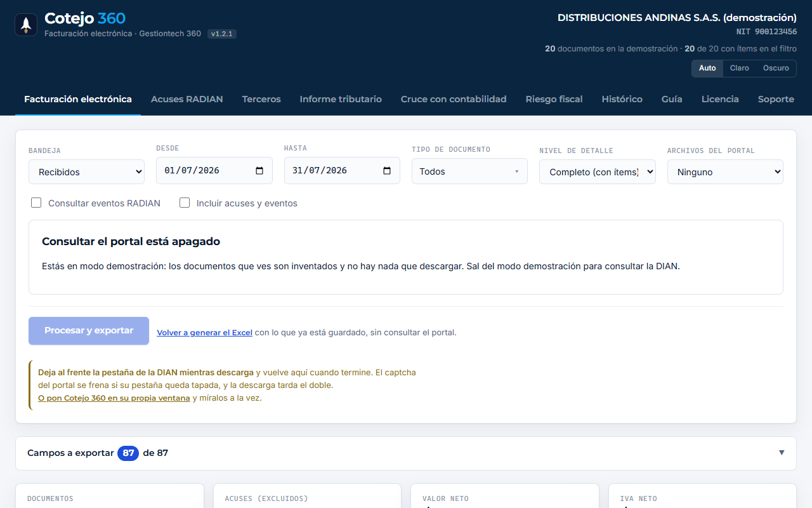Click NIT 900123456 text
Viewport: 812px width, 508px height.
(766, 32)
